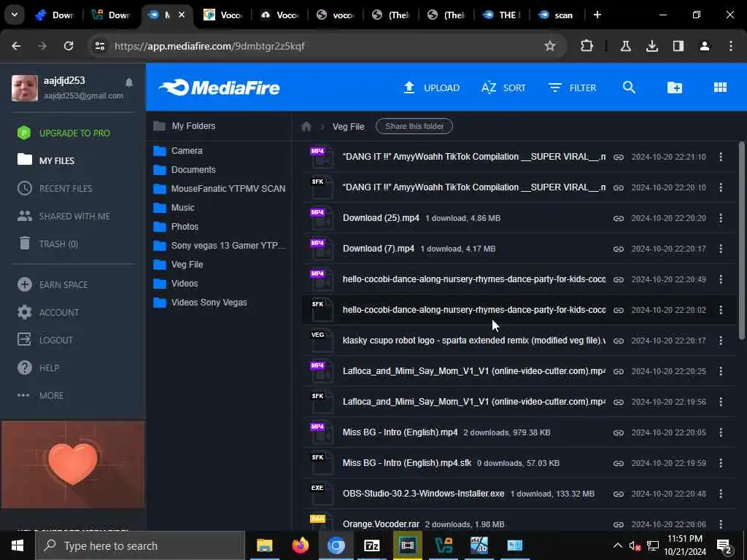Open tab search dropdown arrow in Chrome
This screenshot has height=560, width=747.
point(15,15)
